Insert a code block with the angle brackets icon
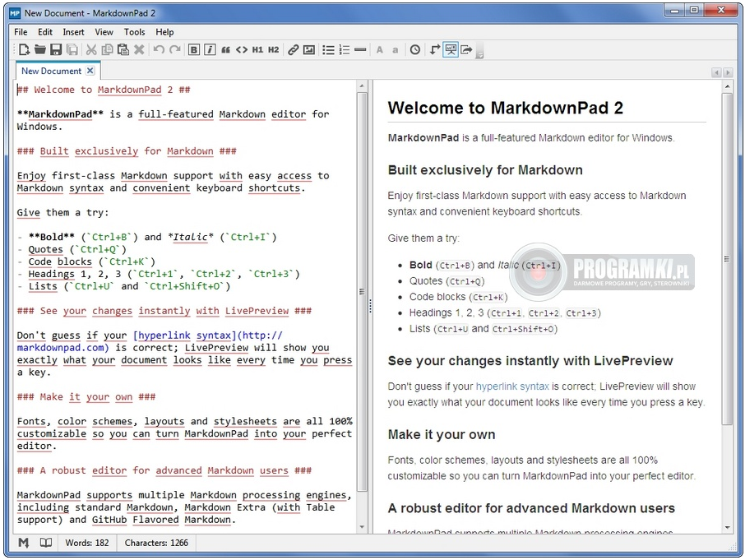 (242, 49)
